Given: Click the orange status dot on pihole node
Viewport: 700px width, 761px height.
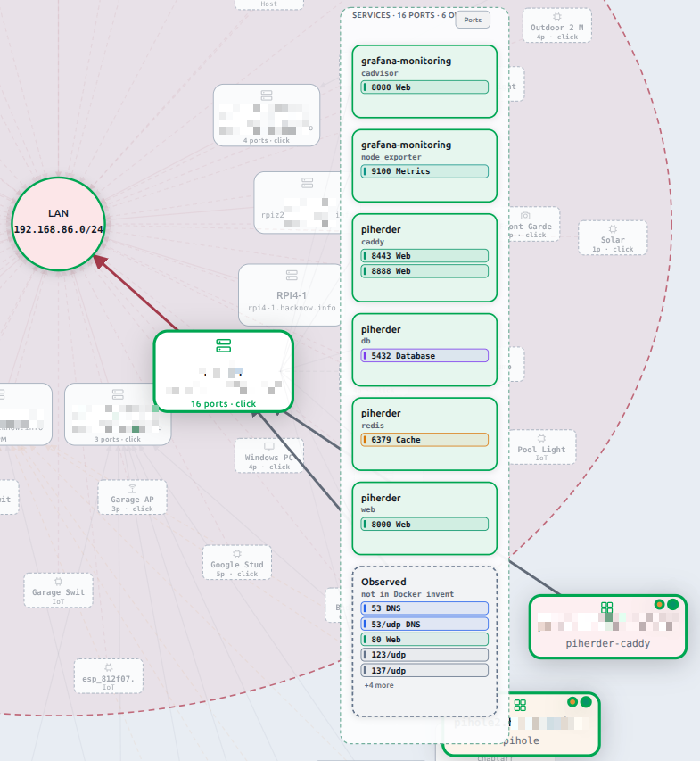Looking at the screenshot, I should [x=572, y=702].
